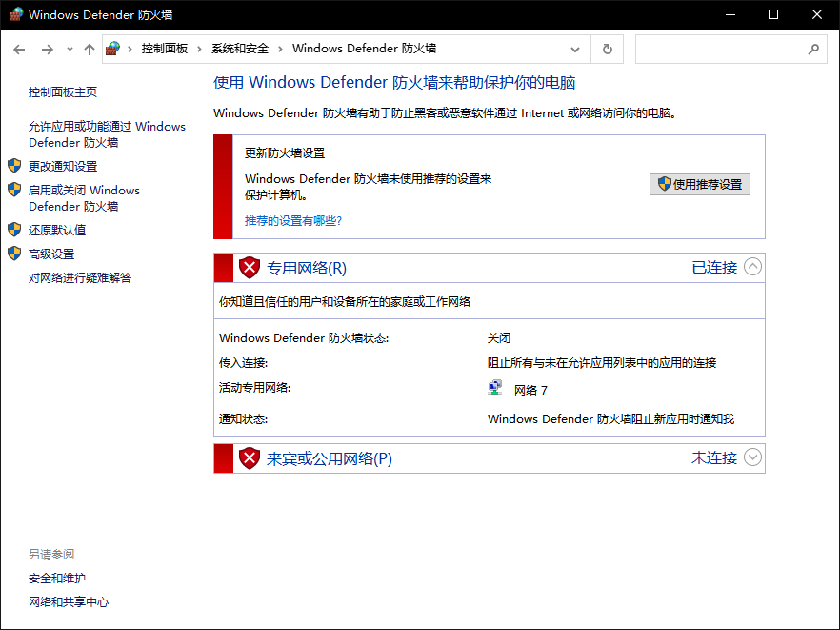840x630 pixels.
Task: Click 未连接 status text
Action: coord(714,457)
